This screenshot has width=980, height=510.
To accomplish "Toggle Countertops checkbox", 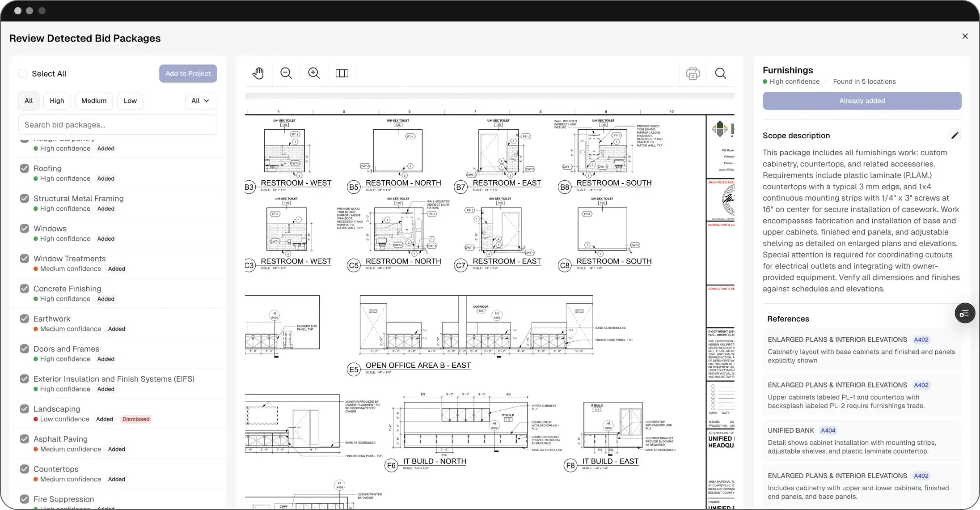I will coord(25,469).
